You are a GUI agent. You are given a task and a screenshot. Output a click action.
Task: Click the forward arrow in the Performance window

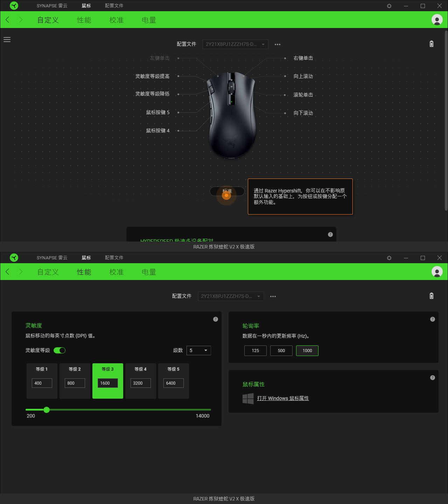[21, 272]
